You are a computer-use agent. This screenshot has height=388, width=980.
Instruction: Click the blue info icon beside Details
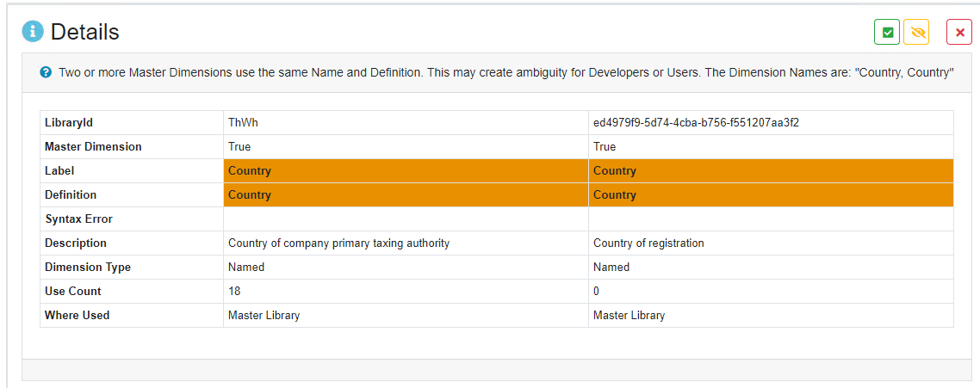click(33, 32)
